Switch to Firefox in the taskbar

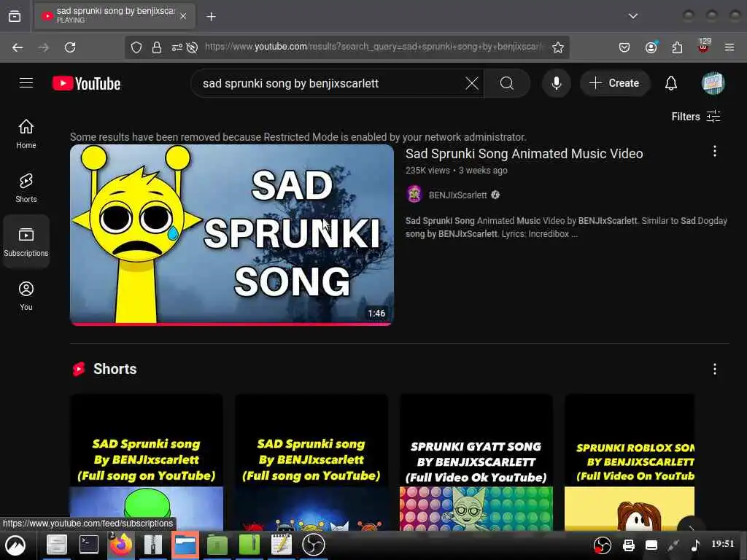(x=121, y=544)
